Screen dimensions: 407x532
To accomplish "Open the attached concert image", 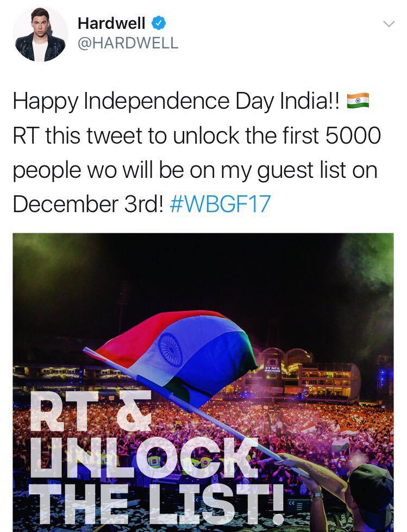I will pos(203,382).
